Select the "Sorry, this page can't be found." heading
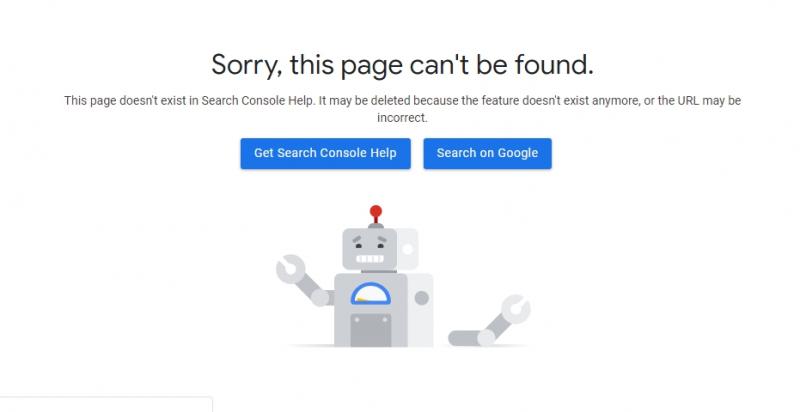Viewport: 800px width, 412px height. (x=403, y=65)
